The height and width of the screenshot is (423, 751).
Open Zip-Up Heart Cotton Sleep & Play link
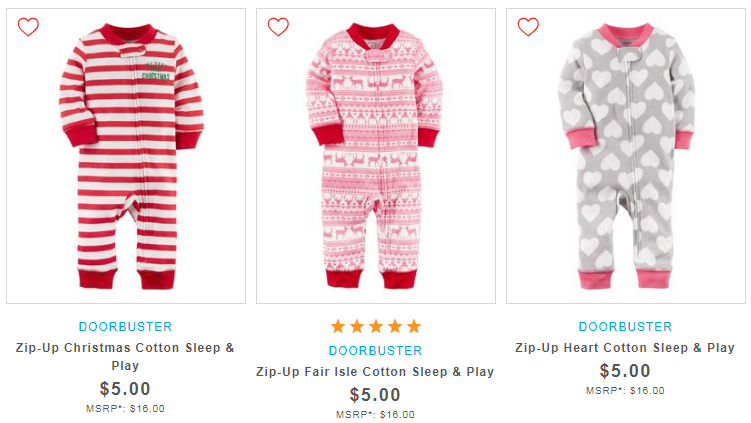point(625,348)
